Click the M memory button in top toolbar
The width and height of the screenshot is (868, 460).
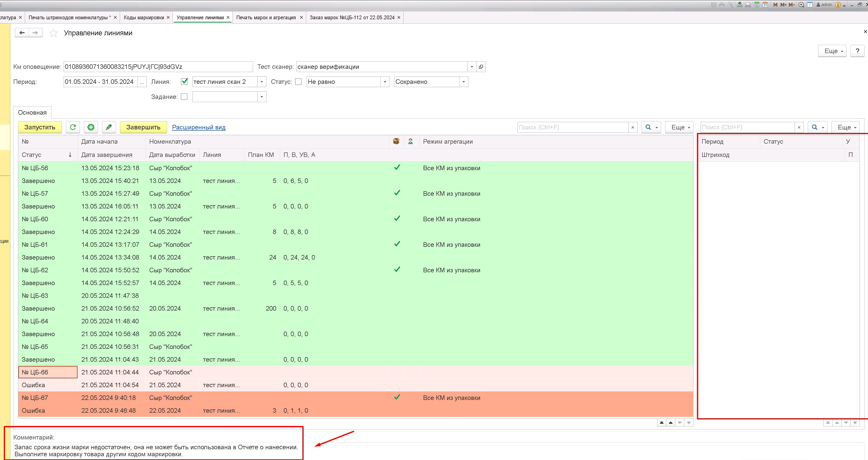pos(775,5)
